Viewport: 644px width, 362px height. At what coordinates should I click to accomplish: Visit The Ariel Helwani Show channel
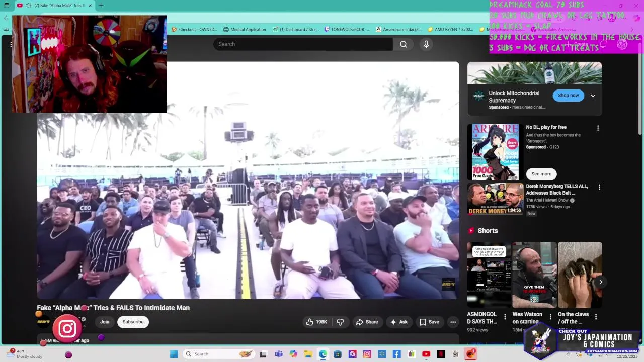coord(547,200)
